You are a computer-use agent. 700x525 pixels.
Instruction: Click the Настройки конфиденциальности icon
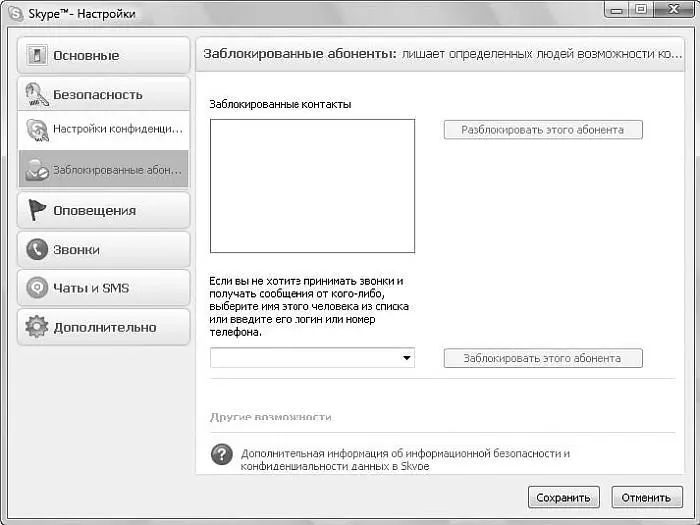pos(38,130)
